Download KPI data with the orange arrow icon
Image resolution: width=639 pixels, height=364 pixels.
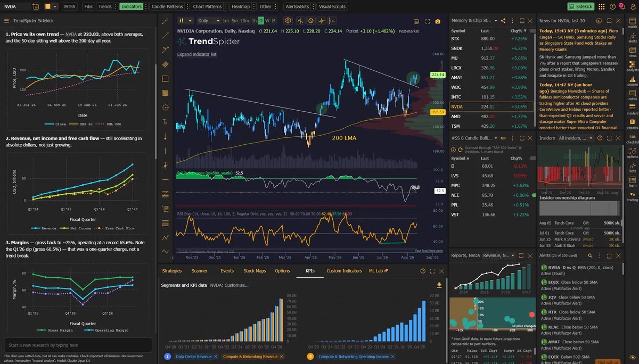click(439, 285)
